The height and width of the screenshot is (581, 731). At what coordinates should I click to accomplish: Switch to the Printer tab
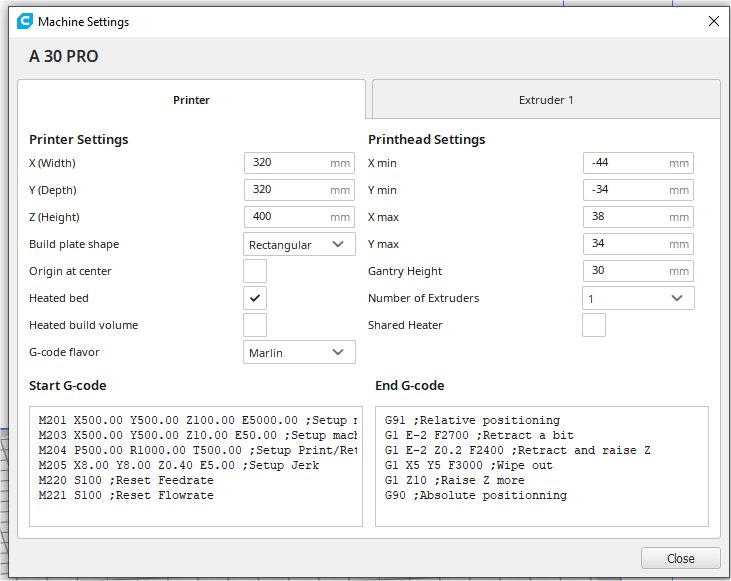pos(191,100)
